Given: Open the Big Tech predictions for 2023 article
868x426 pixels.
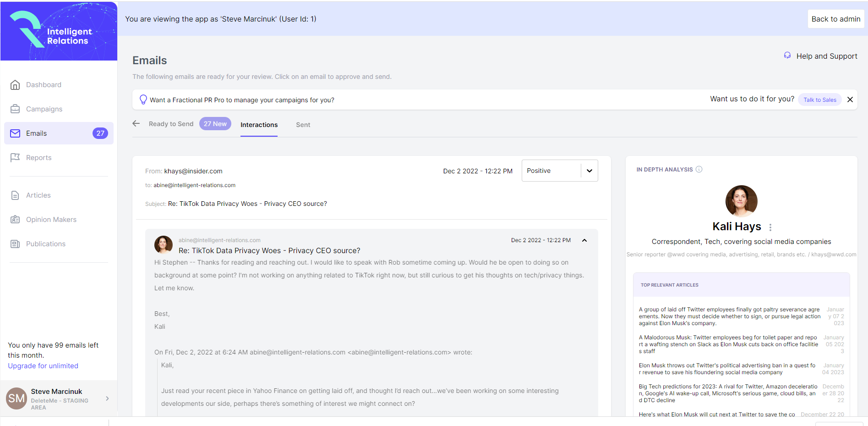Looking at the screenshot, I should pyautogui.click(x=728, y=393).
